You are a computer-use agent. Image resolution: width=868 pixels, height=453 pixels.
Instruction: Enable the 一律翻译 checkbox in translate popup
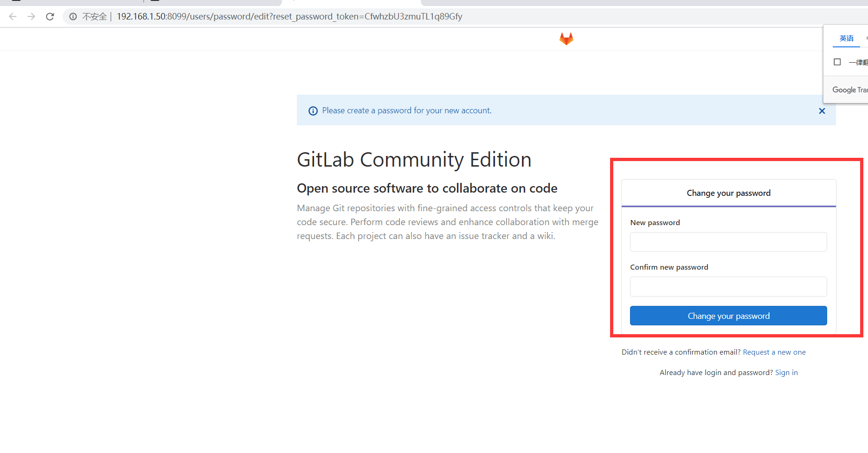pos(837,62)
